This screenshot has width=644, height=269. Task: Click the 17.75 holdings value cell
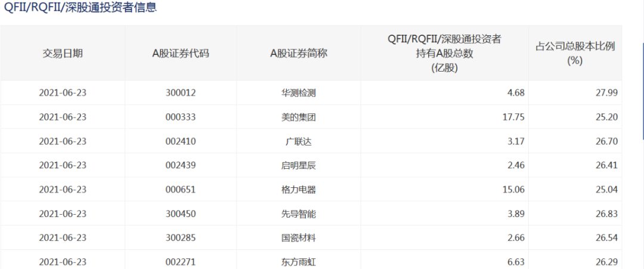pyautogui.click(x=513, y=117)
